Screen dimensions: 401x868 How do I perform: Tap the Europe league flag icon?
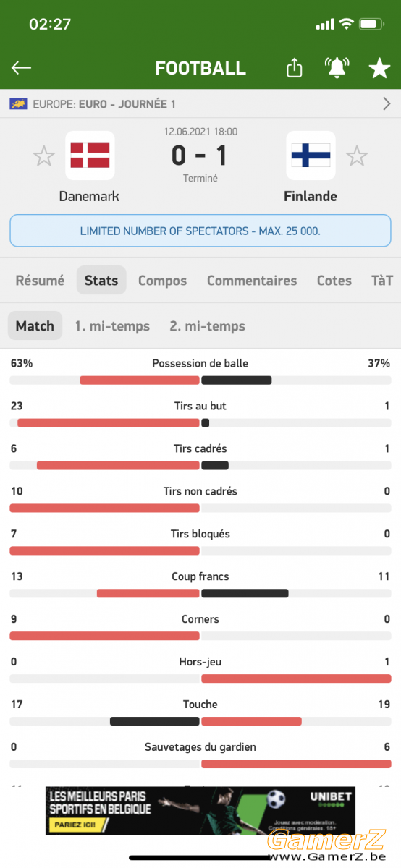tap(18, 104)
